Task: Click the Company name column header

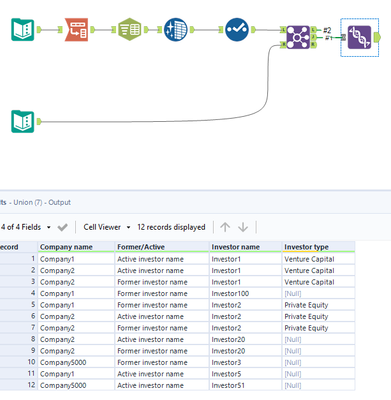Action: click(x=76, y=247)
